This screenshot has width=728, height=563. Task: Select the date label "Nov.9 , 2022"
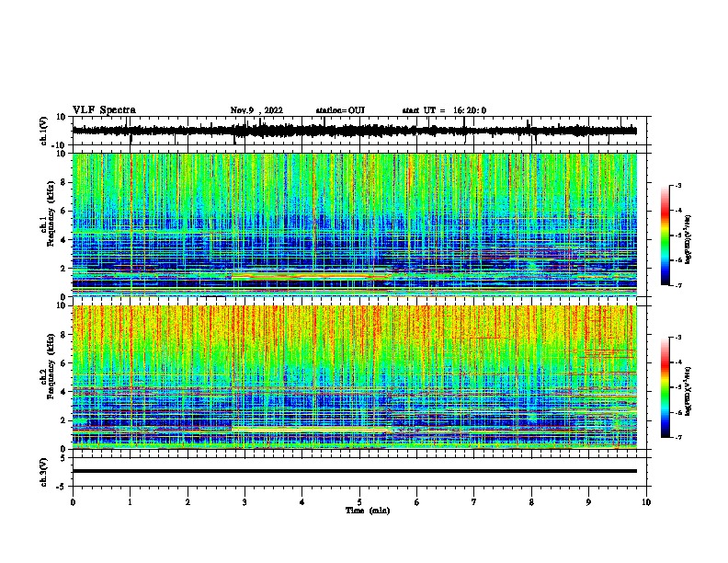pyautogui.click(x=256, y=110)
